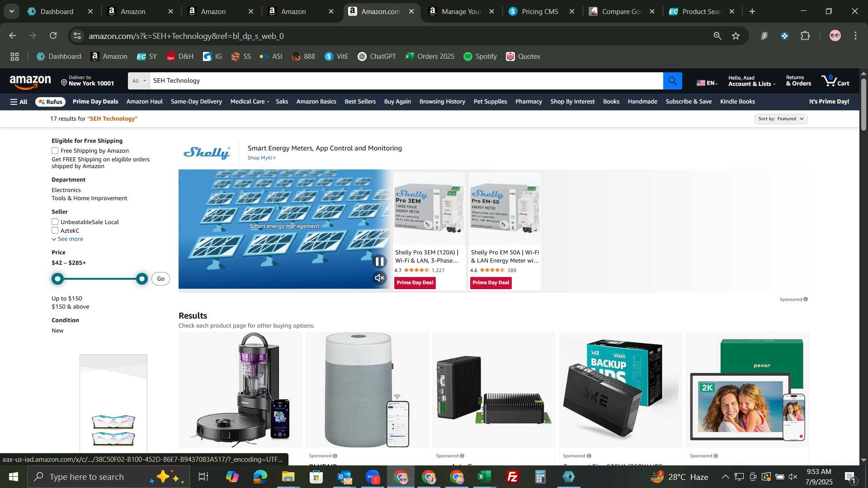Open the Microsoft Store taskbar icon

pyautogui.click(x=316, y=477)
